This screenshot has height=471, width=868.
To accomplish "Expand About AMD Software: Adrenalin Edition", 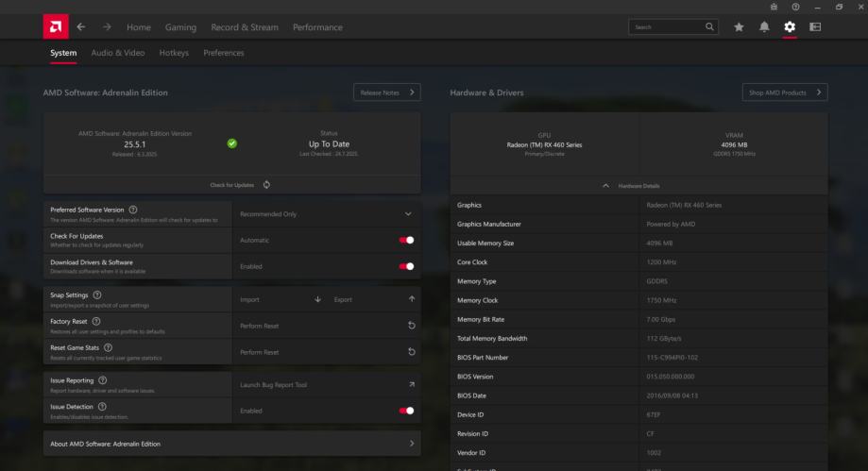I will [232, 444].
